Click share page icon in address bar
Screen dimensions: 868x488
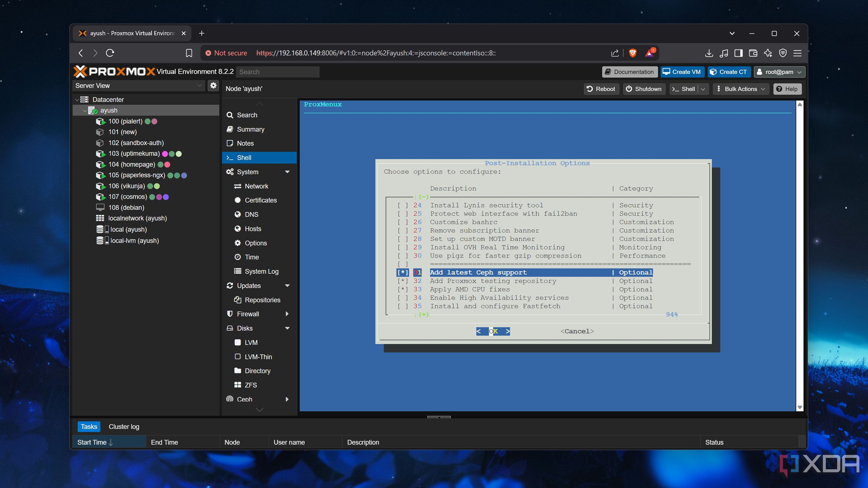[615, 53]
